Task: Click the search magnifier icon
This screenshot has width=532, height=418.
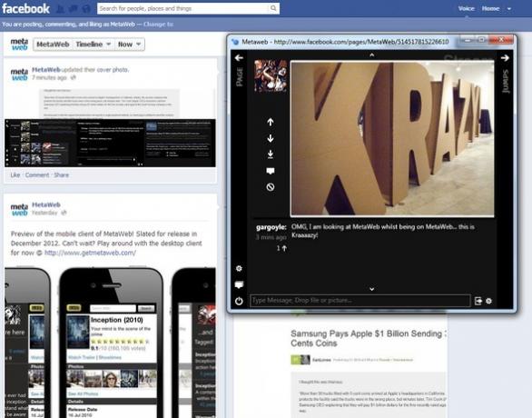Action: click(273, 8)
